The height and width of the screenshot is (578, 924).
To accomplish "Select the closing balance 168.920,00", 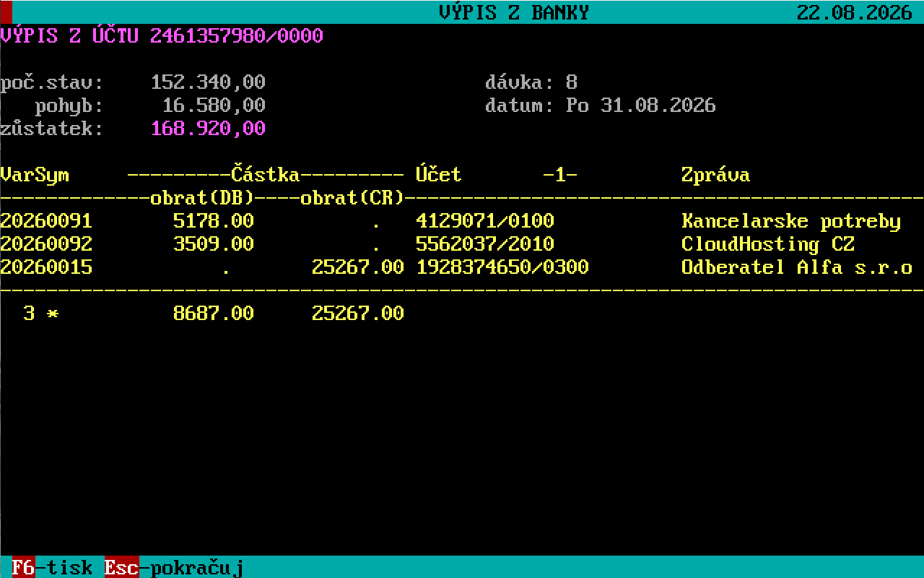I will [x=208, y=128].
